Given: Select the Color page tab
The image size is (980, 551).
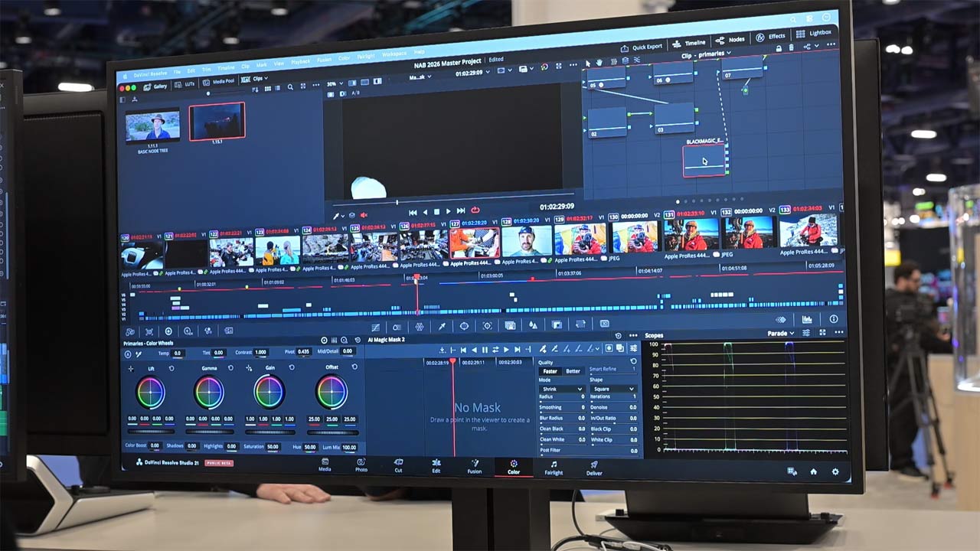Looking at the screenshot, I should [514, 467].
